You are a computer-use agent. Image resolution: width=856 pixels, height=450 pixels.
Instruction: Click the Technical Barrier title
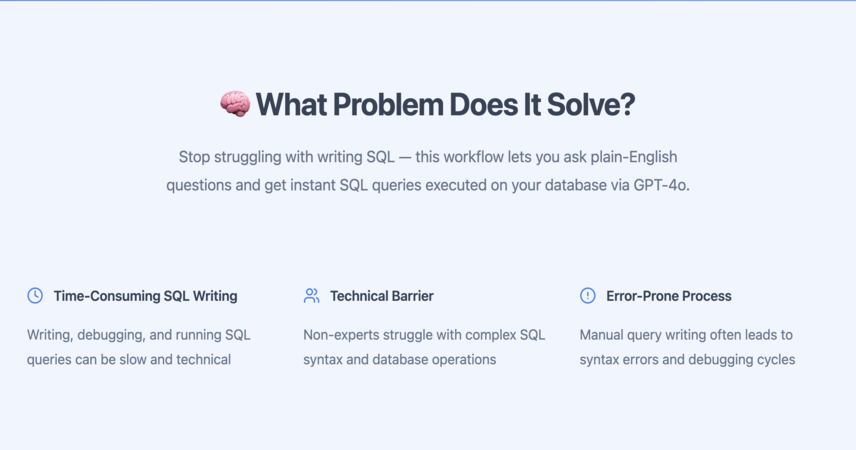point(382,296)
